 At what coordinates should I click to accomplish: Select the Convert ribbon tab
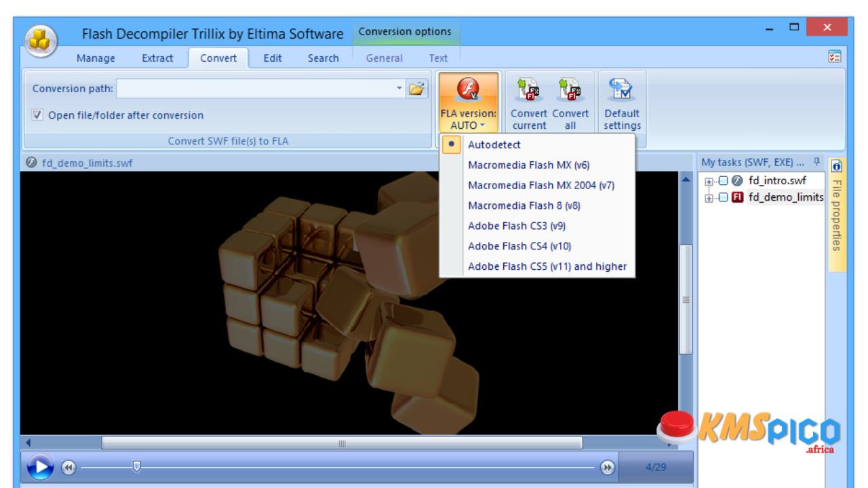pyautogui.click(x=218, y=58)
